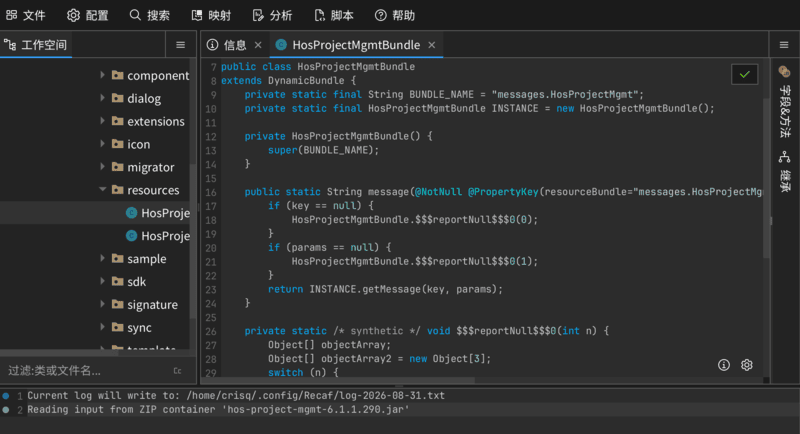
Task: Open the 字段&方法 side panel
Action: pyautogui.click(x=785, y=101)
